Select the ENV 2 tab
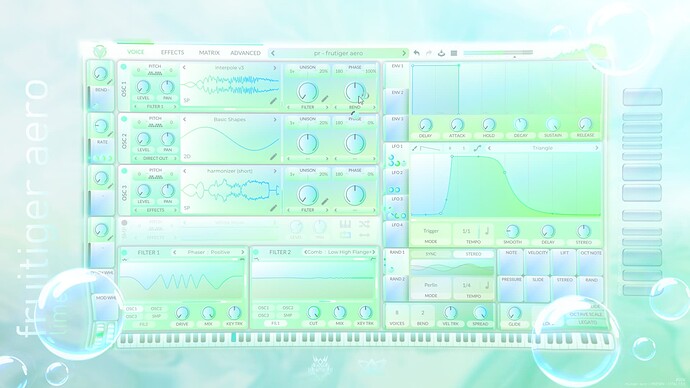This screenshot has width=690, height=388. pos(397,101)
